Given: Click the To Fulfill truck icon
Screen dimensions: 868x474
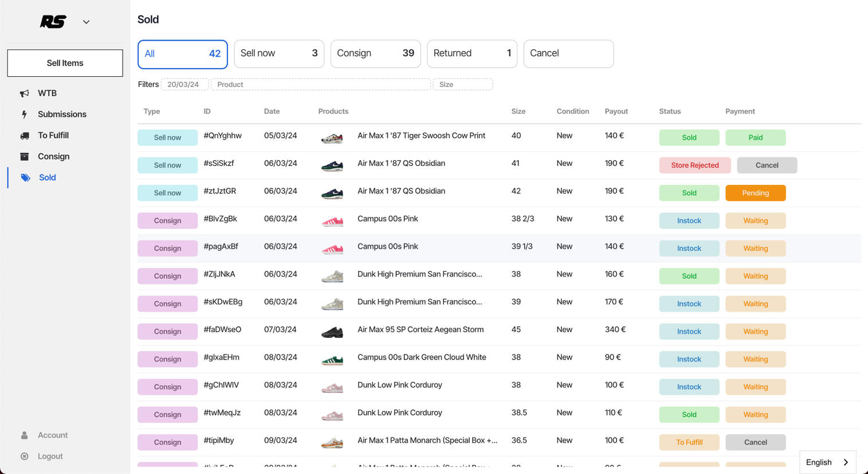Looking at the screenshot, I should 24,136.
